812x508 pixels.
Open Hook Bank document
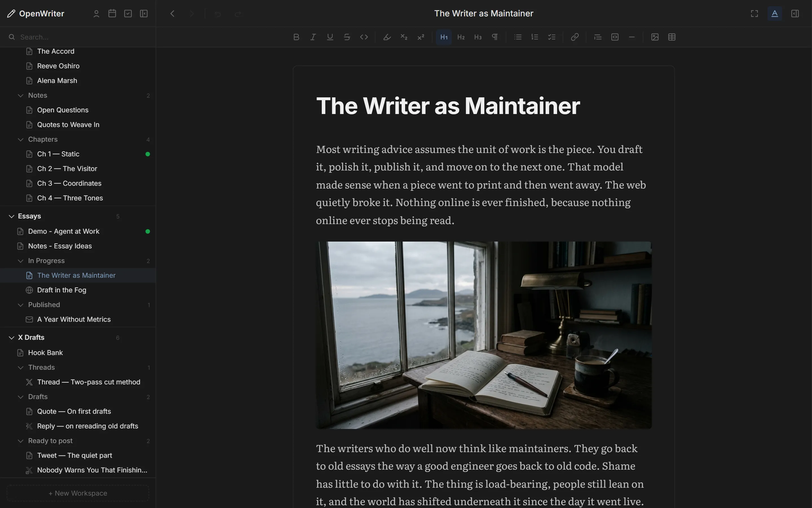point(78,352)
